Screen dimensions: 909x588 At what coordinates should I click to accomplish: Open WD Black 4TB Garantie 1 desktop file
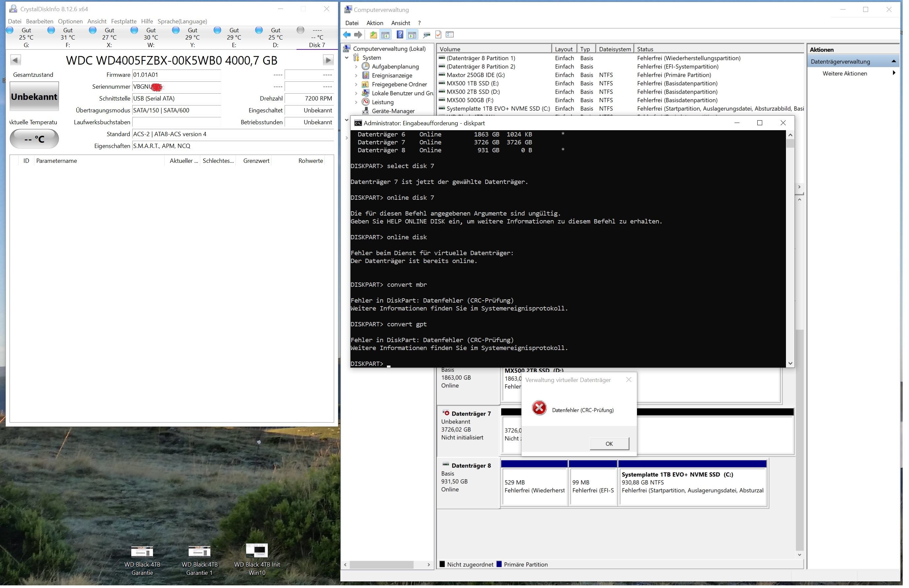point(199,560)
